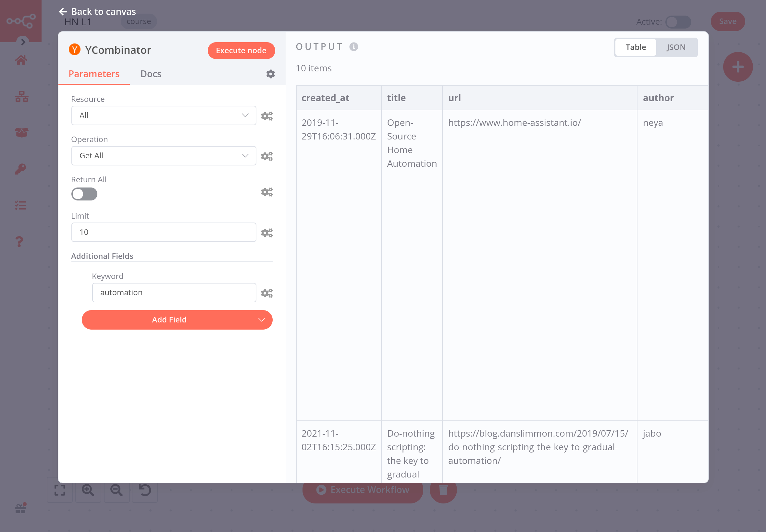The height and width of the screenshot is (532, 766).
Task: Open the Home page from the sidebar
Action: (x=21, y=60)
